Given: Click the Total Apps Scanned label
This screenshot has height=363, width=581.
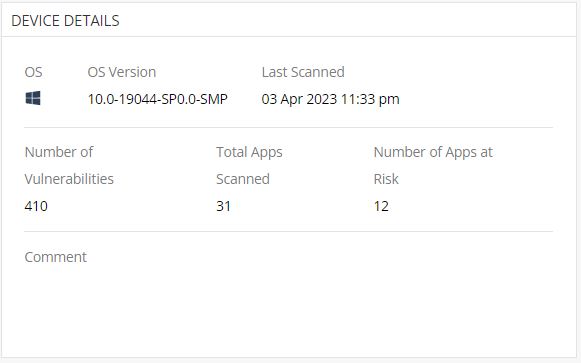Looking at the screenshot, I should 249,165.
